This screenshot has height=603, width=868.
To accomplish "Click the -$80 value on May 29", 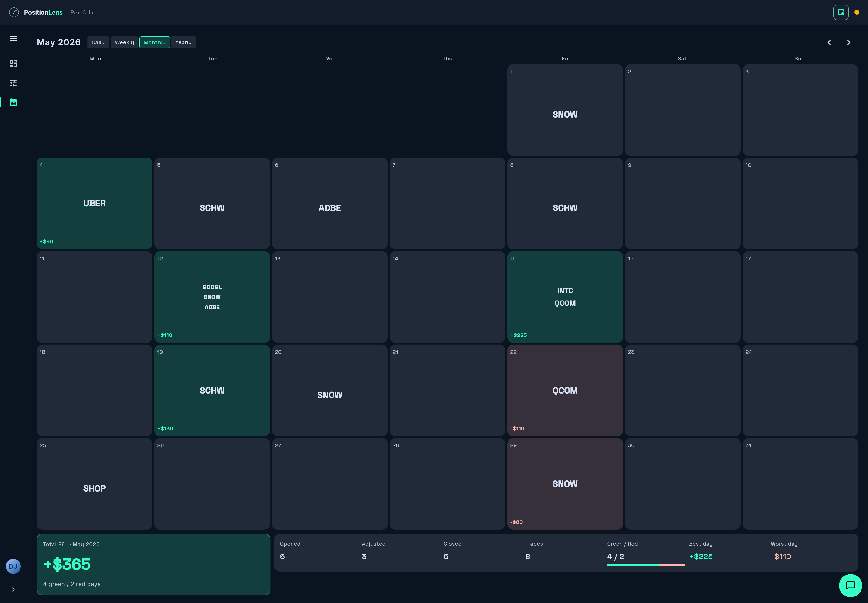I will [516, 522].
